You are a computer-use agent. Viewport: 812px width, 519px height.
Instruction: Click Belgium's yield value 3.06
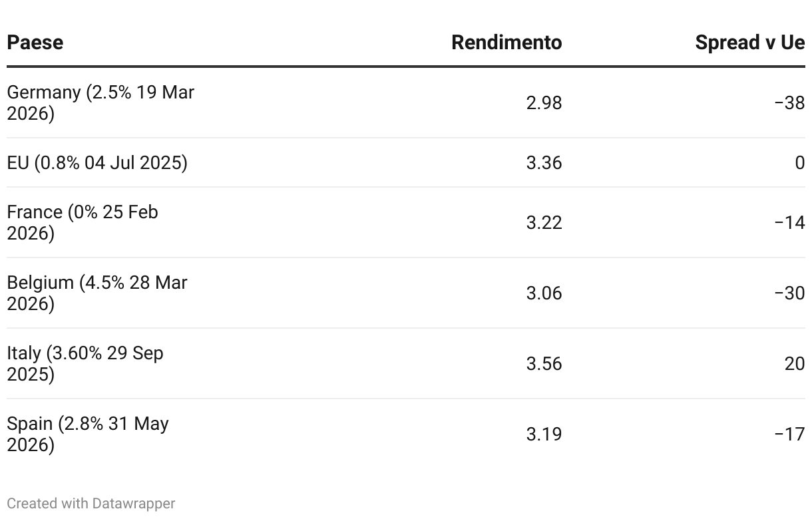click(x=544, y=293)
